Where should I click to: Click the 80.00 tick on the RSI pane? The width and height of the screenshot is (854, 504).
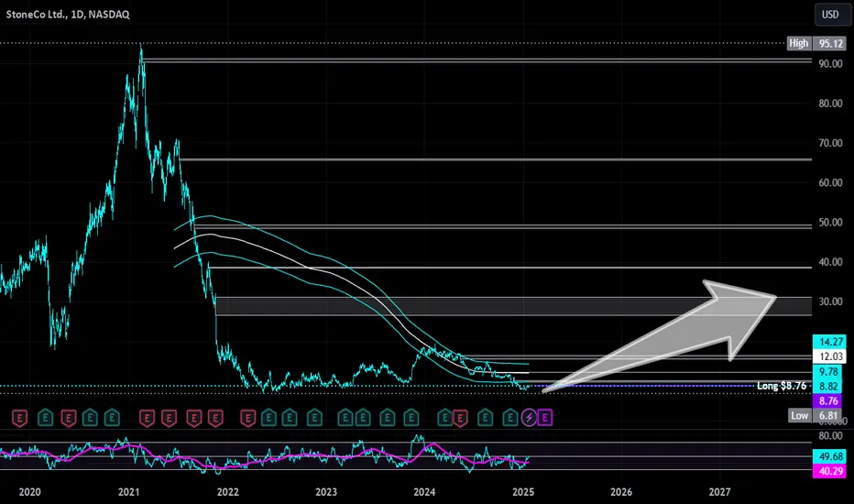coord(830,436)
